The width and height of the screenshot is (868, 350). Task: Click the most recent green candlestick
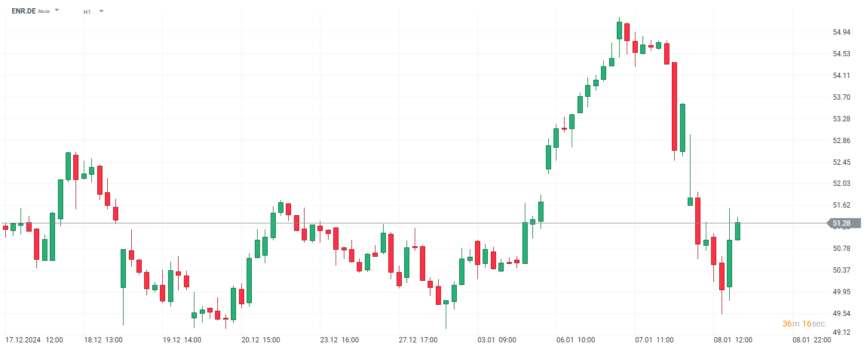click(x=737, y=231)
